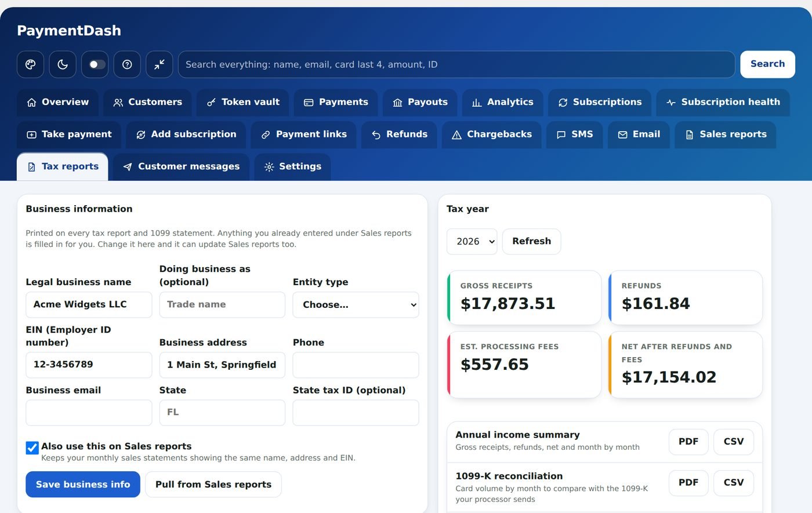Open the Payouts tab
The height and width of the screenshot is (513, 812).
(420, 102)
